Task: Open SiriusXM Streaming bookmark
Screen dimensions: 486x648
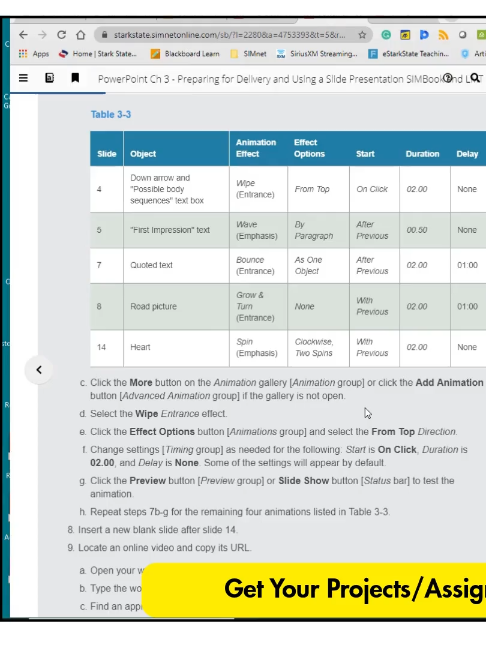Action: pos(317,54)
